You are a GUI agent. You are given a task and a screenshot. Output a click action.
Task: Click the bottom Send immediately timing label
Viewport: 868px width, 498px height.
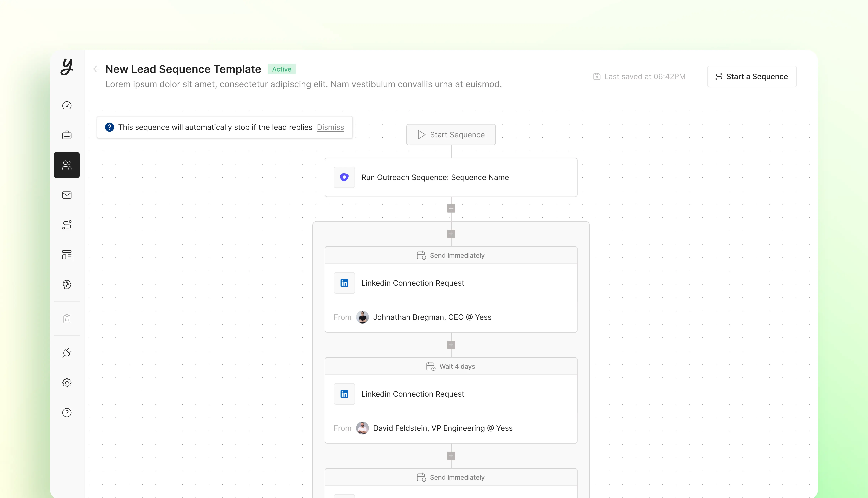[x=457, y=478]
